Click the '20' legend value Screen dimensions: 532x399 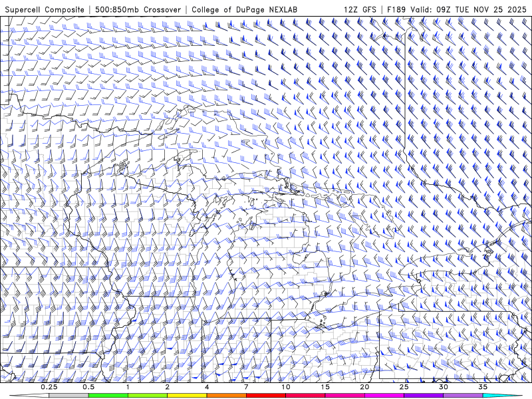(364, 387)
